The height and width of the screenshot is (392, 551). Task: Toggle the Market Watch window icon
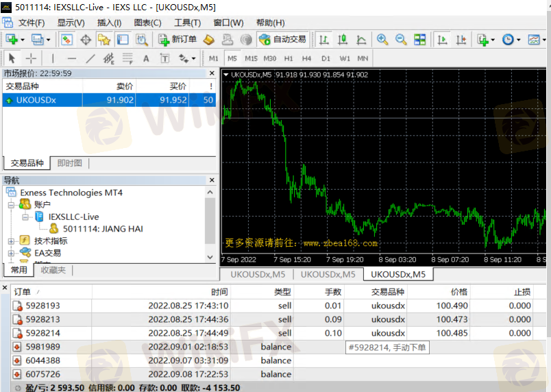66,40
